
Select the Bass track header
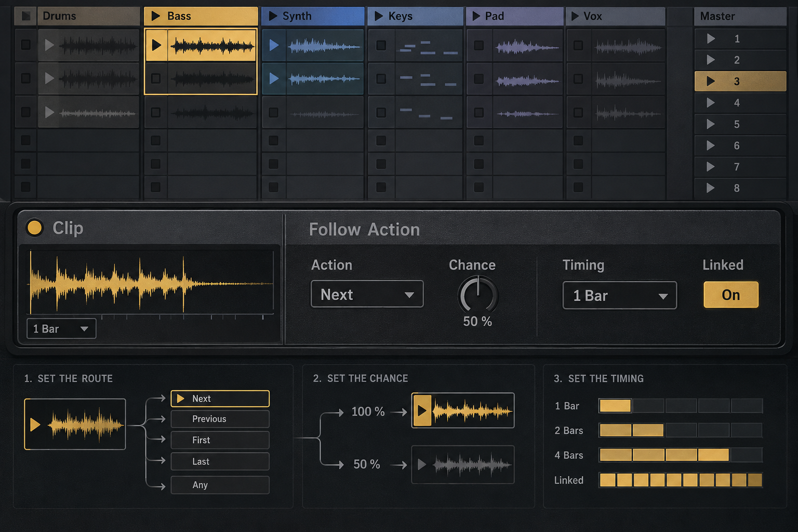pos(201,16)
